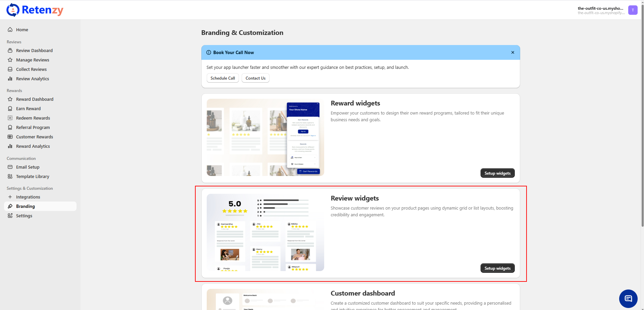Click the Integrations plus icon
This screenshot has width=644, height=310.
click(10, 197)
